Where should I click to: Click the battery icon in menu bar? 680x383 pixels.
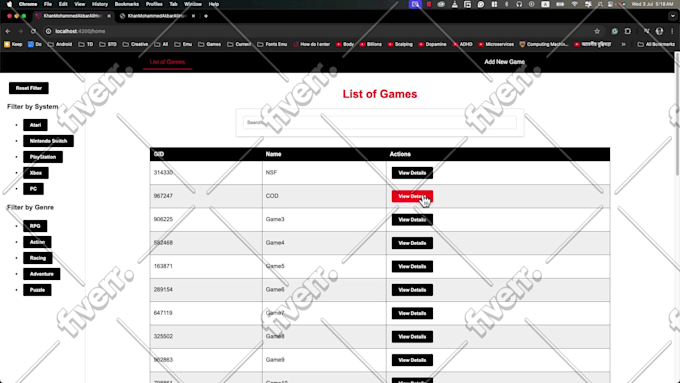pos(560,4)
